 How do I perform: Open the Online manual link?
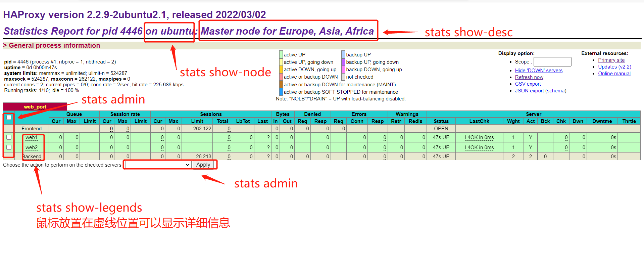pos(614,74)
